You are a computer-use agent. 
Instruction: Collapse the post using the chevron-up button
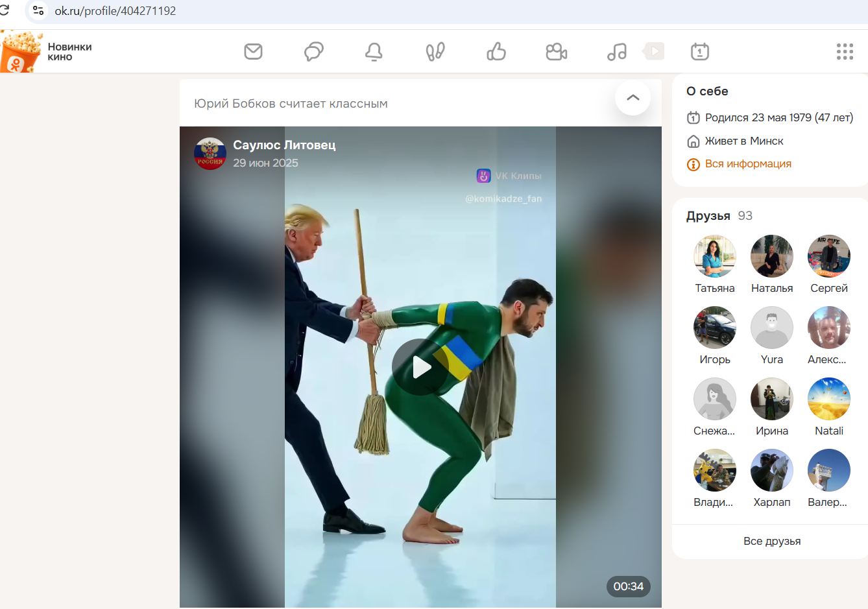(633, 98)
